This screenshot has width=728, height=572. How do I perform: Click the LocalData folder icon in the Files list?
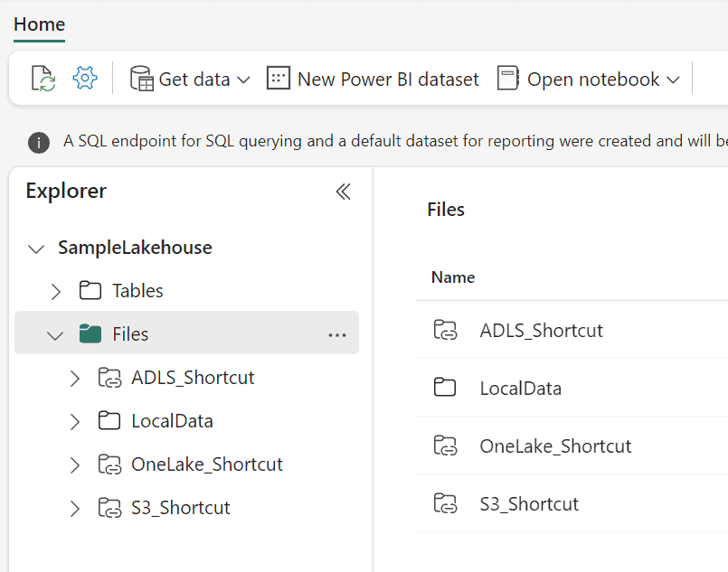[445, 388]
